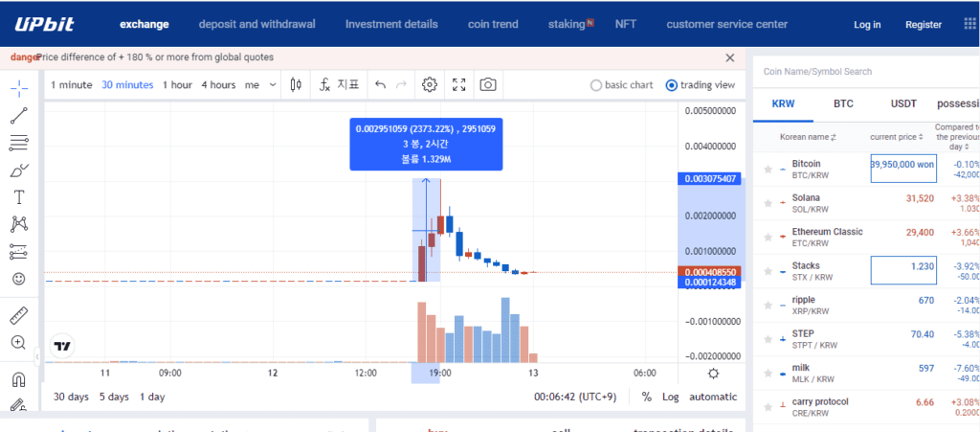Image resolution: width=980 pixels, height=432 pixels.
Task: Open deposit and withdrawal page
Action: [256, 24]
